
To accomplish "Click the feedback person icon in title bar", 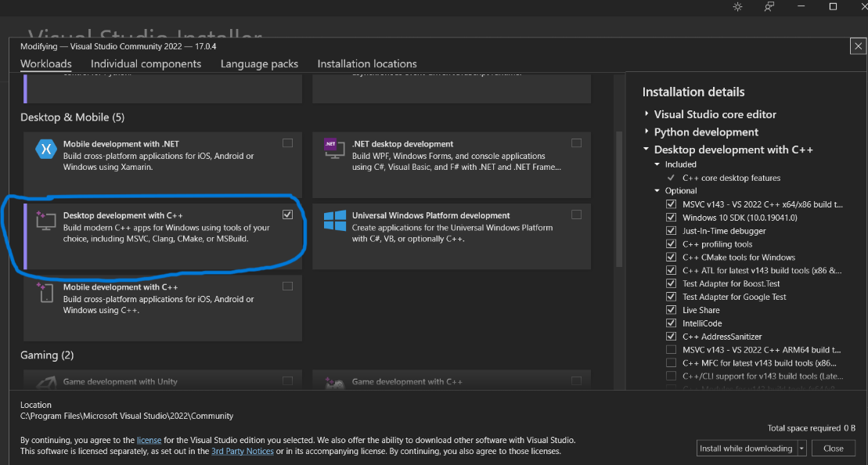I will point(769,7).
